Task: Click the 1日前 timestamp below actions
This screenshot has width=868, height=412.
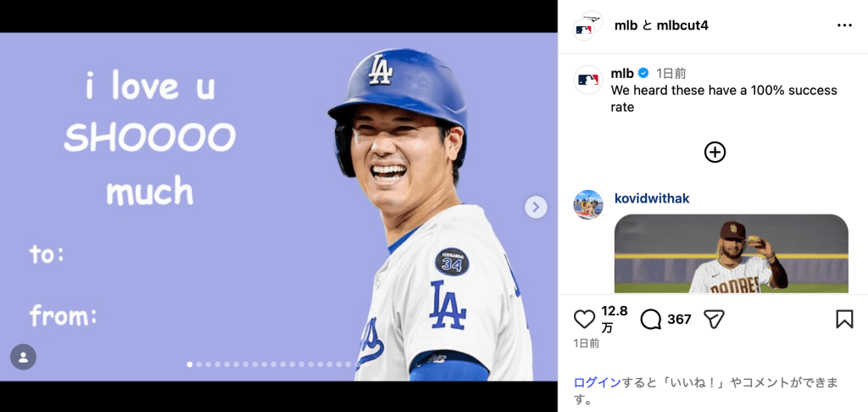Action: (587, 343)
